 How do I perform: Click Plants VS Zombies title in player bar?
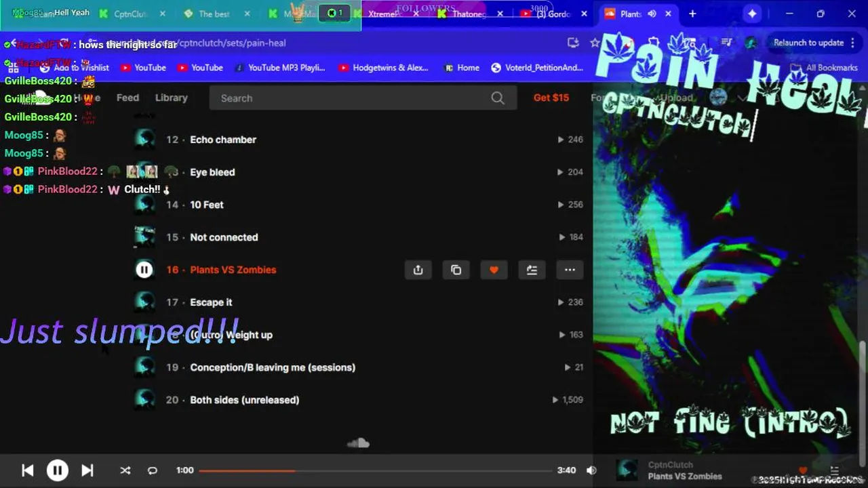click(685, 476)
